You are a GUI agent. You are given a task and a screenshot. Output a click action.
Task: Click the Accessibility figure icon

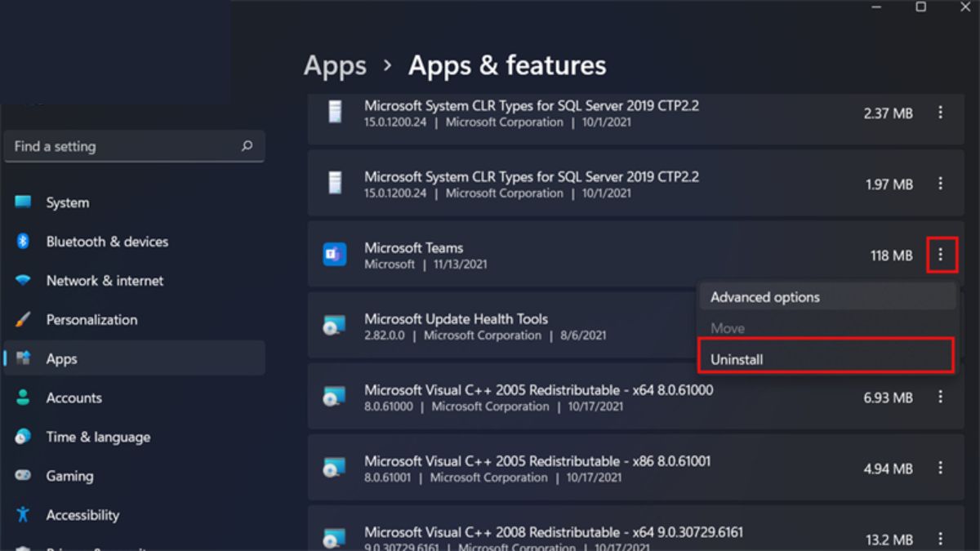(23, 515)
